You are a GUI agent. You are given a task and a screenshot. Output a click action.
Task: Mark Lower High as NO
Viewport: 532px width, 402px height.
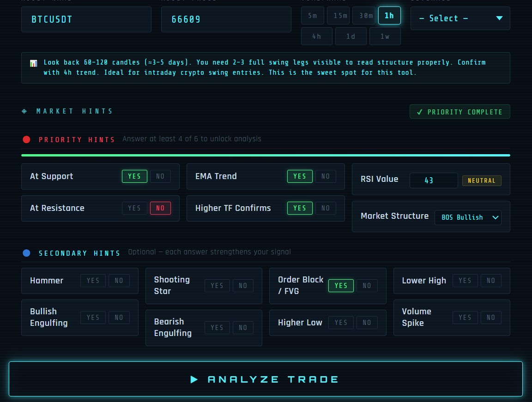490,281
